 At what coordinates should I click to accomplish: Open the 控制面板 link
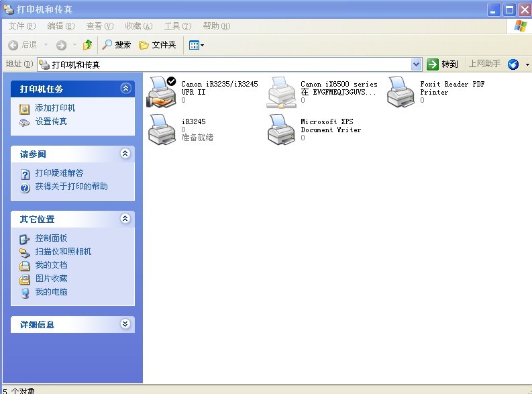pyautogui.click(x=51, y=238)
